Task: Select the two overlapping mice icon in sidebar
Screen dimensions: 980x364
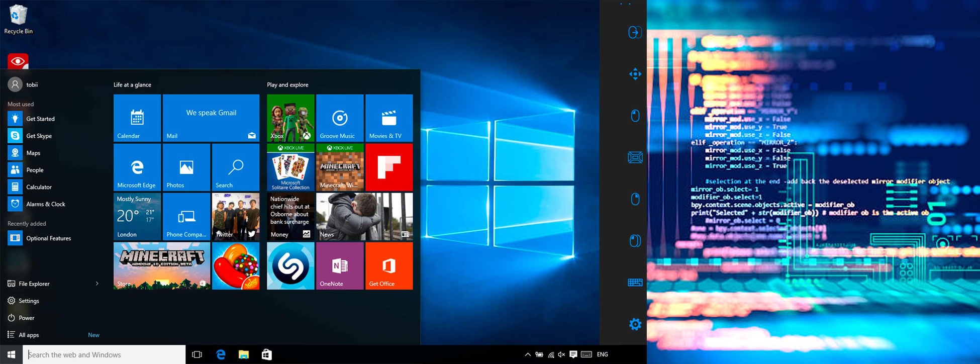Action: click(x=635, y=240)
